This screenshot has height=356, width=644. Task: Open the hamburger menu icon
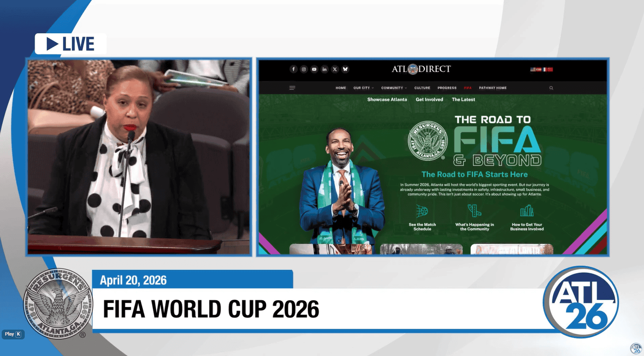pos(292,88)
